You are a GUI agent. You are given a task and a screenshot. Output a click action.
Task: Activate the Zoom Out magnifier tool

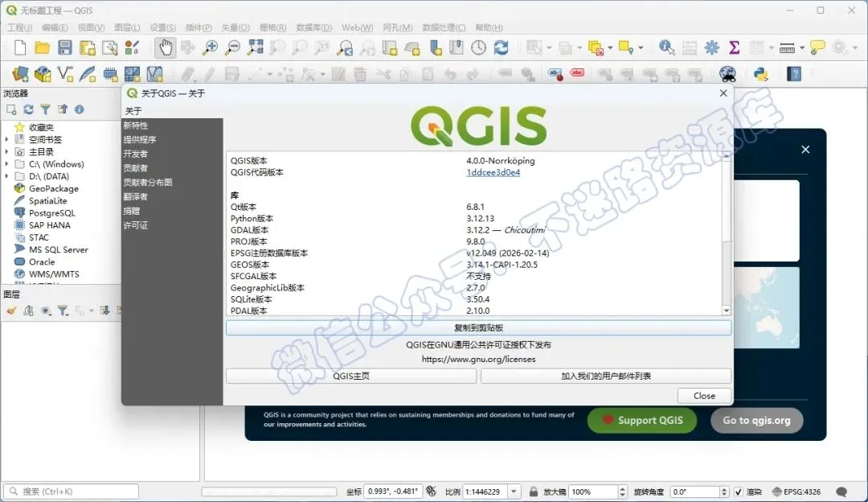tap(232, 48)
